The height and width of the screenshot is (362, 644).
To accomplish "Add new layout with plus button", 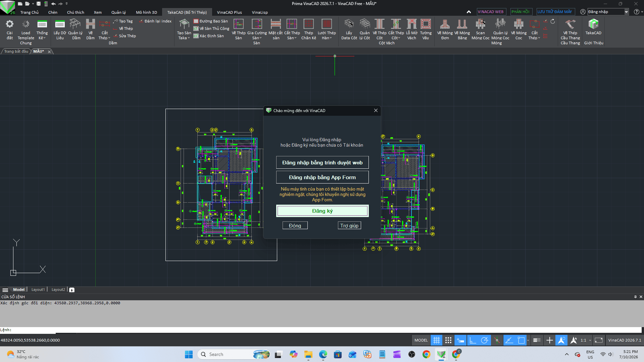I will tap(72, 290).
